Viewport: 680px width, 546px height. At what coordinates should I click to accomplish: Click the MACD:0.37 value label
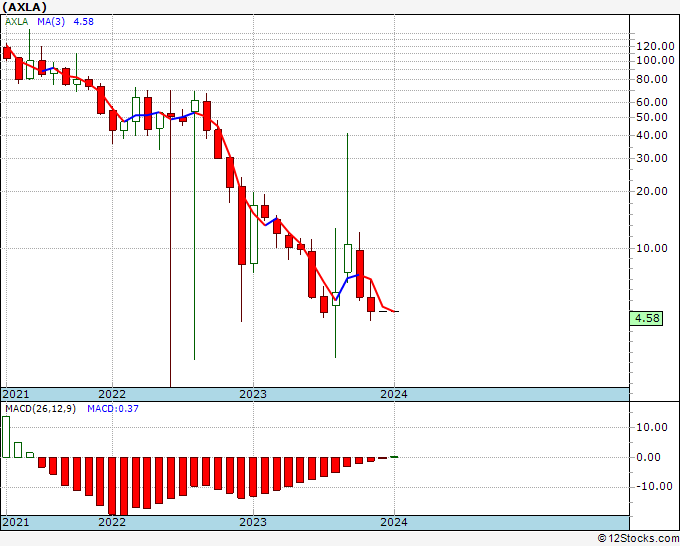[113, 409]
